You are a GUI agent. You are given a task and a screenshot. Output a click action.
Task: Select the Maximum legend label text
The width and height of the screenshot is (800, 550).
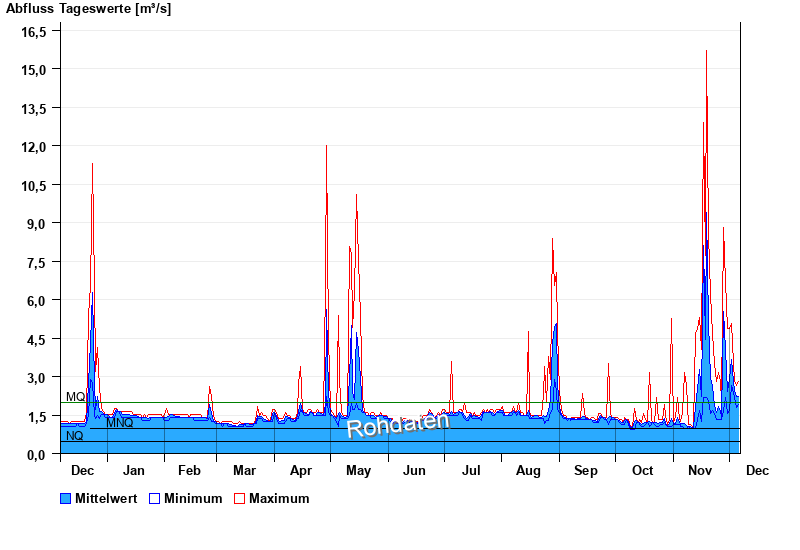tap(279, 498)
